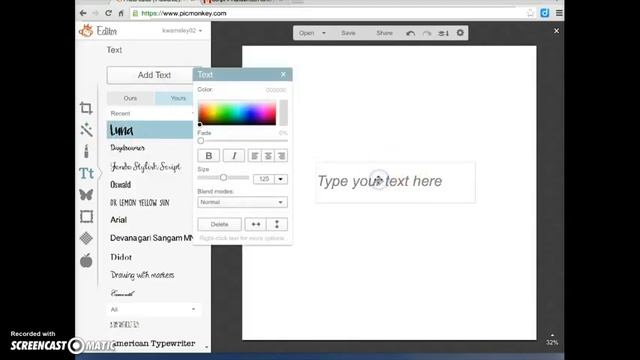Bookmark page with star icon
640x360 pixels.
point(530,13)
